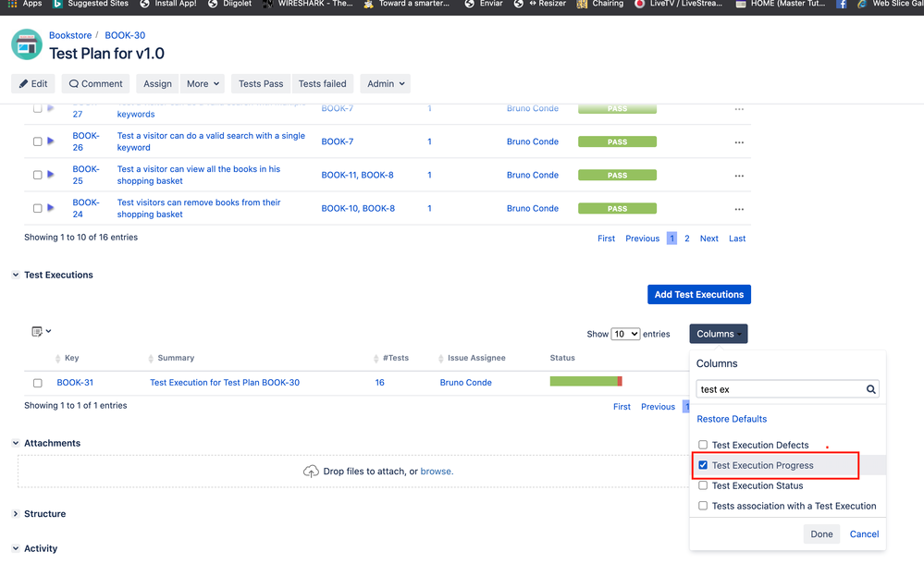The width and height of the screenshot is (924, 564).
Task: Click the Next page link for tests
Action: (x=708, y=239)
